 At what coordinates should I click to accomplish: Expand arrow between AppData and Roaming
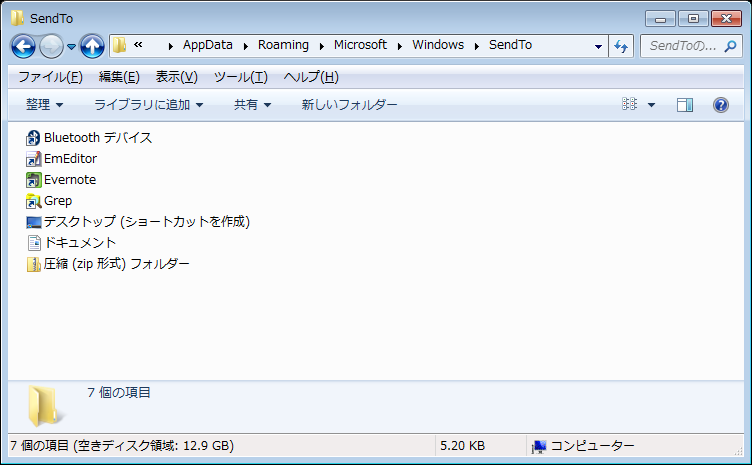pos(246,46)
